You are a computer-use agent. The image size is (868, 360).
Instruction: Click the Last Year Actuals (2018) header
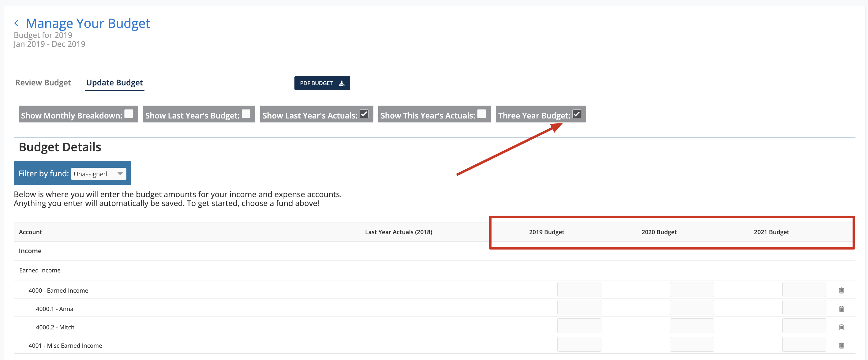tap(398, 232)
